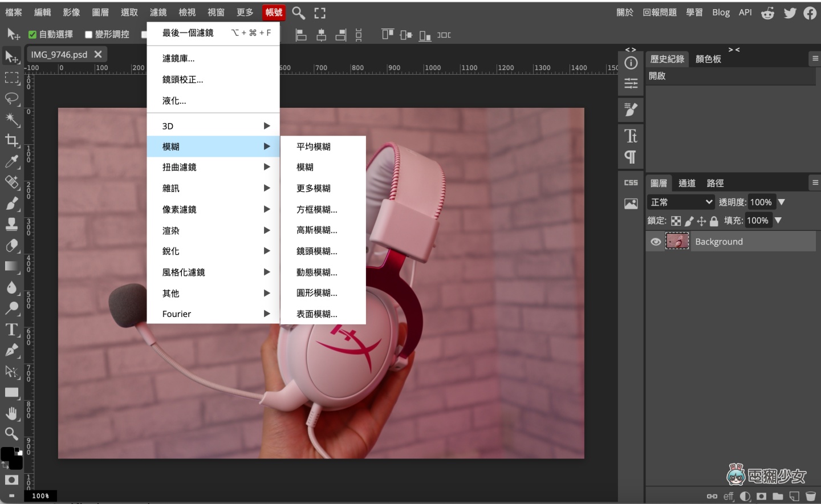
Task: Choose the Text tool
Action: click(x=11, y=330)
